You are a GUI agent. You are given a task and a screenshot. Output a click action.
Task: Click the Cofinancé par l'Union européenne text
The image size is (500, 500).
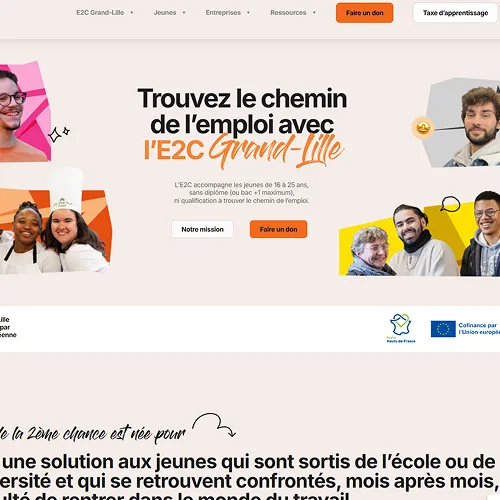479,329
